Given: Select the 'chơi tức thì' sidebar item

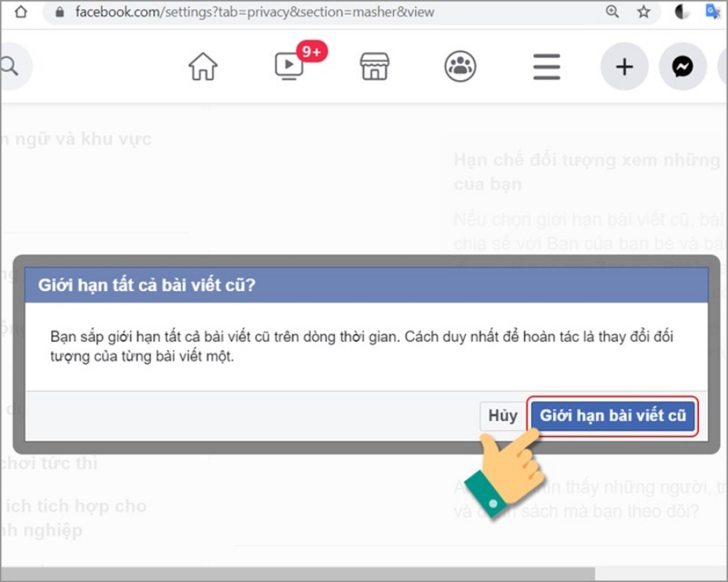Looking at the screenshot, I should pyautogui.click(x=50, y=463).
